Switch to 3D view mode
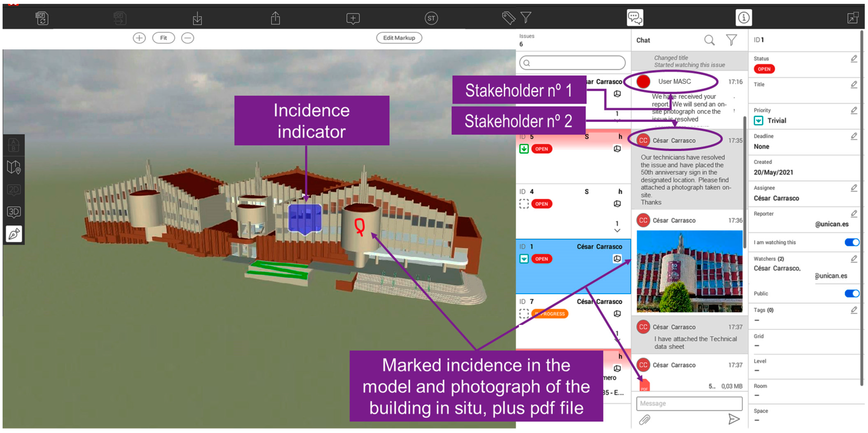This screenshot has height=433, width=868. (14, 212)
